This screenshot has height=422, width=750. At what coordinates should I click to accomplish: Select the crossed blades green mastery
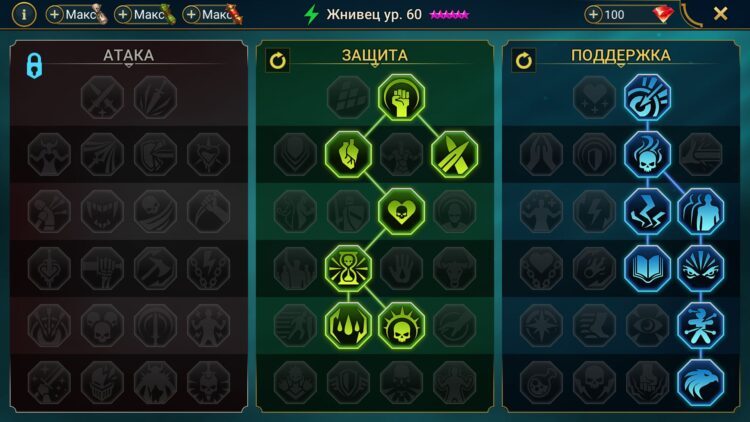pyautogui.click(x=454, y=155)
